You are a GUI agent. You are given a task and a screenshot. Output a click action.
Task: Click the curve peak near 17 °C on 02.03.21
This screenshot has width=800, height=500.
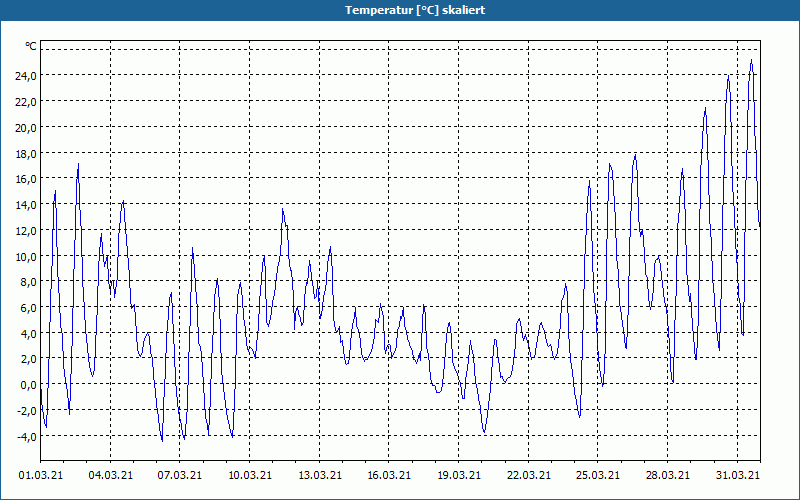pos(78,164)
